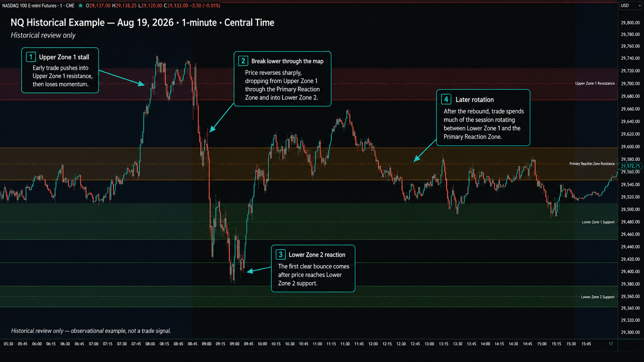Click the 15:00 time axis label
Image resolution: width=644 pixels, height=362 pixels.
(x=542, y=344)
